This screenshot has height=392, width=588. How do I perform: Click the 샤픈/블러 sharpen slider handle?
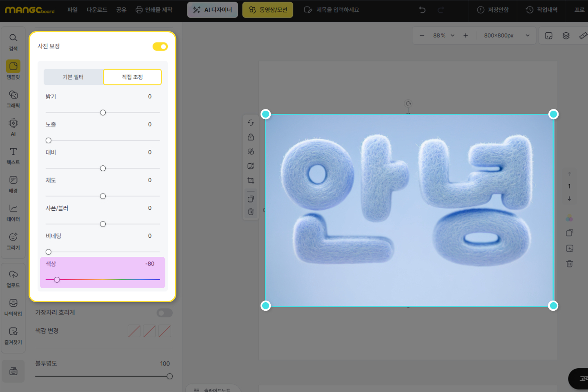click(x=103, y=224)
